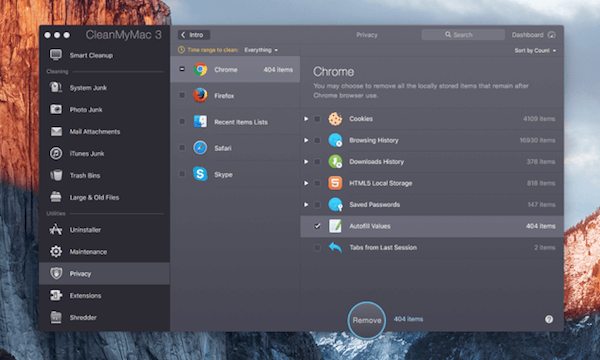Select the Autofill Values 404 items count
The image size is (600, 360).
540,226
